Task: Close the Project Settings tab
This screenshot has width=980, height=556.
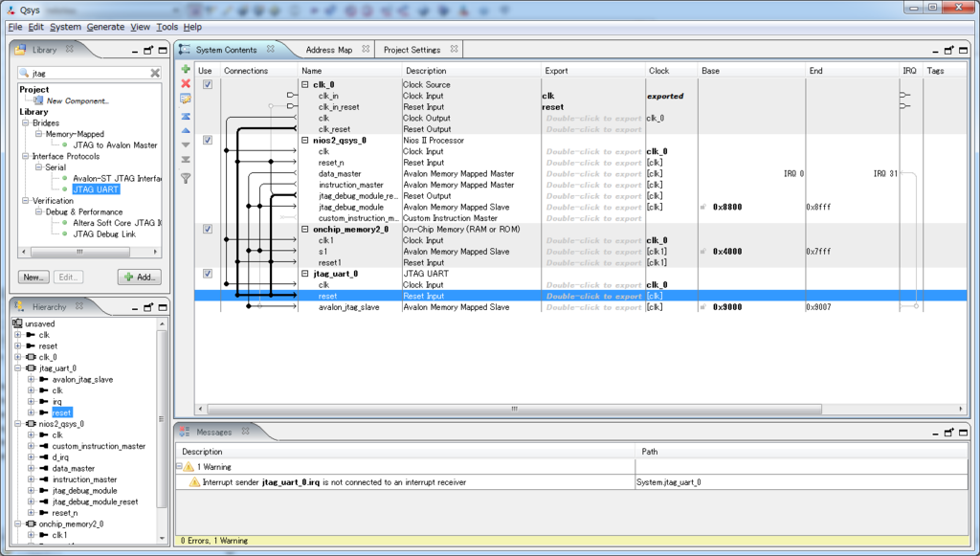Action: [454, 49]
